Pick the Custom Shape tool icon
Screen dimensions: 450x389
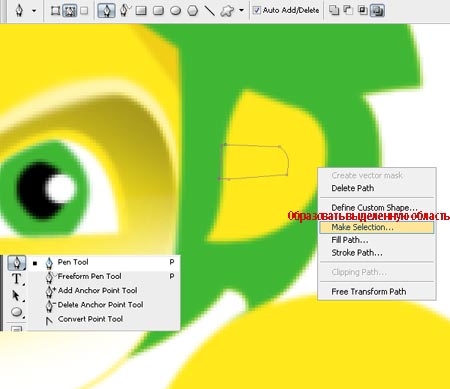pyautogui.click(x=227, y=11)
